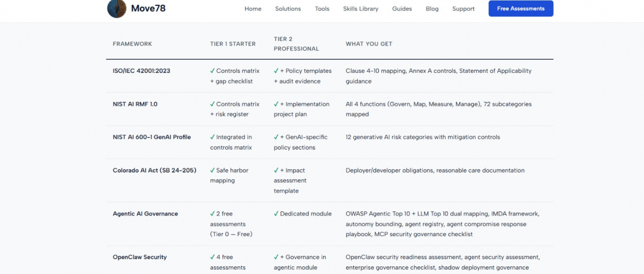Open the Solutions nav menu

[288, 9]
